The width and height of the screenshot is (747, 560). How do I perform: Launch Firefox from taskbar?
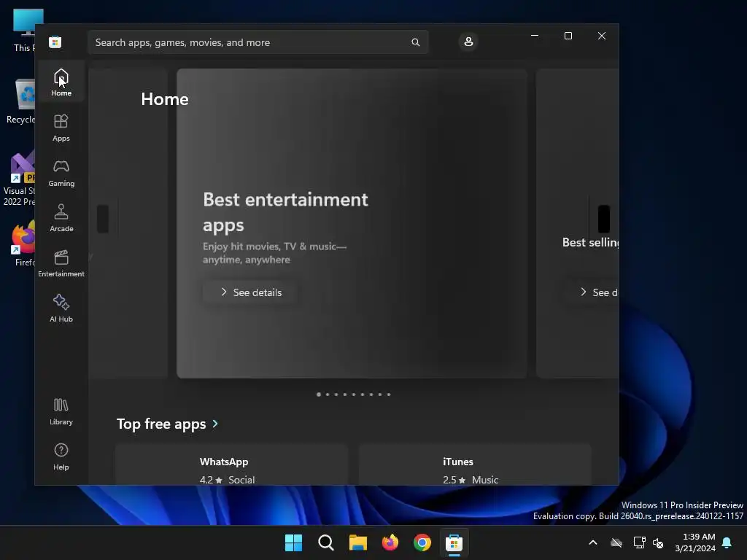tap(390, 542)
